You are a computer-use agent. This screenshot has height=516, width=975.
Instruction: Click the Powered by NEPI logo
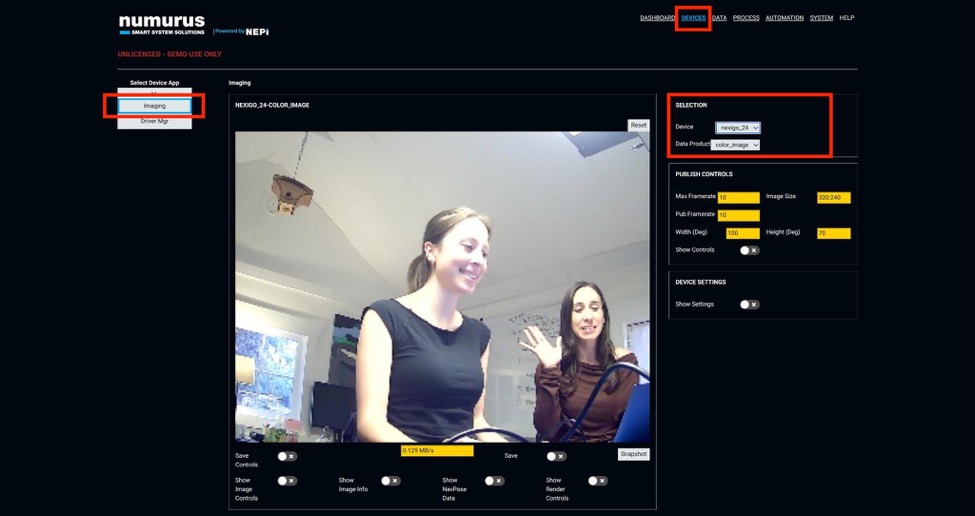[x=241, y=32]
